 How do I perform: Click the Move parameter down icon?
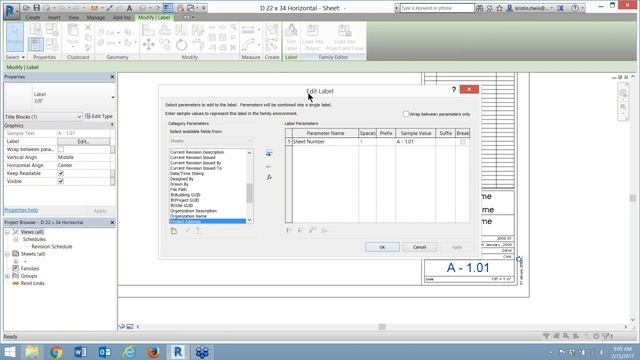click(300, 231)
